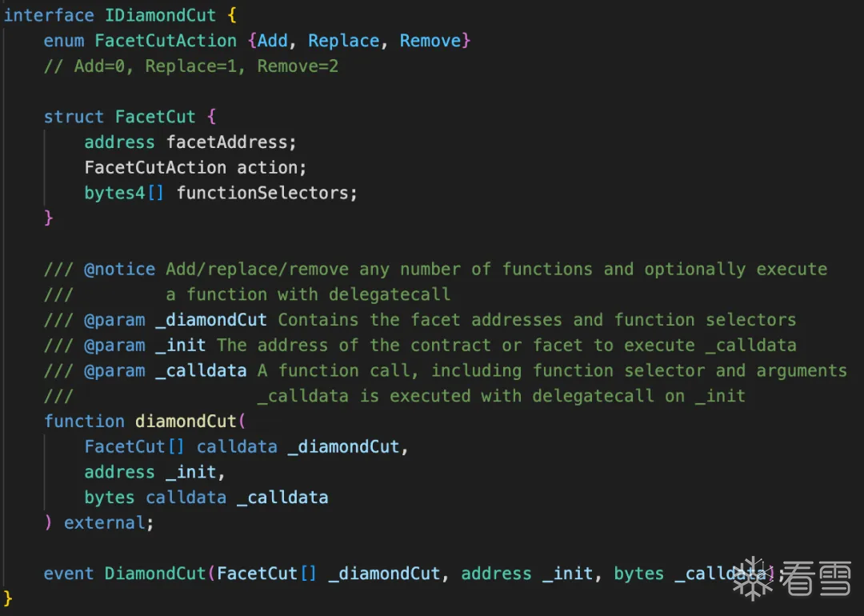
Task: Click the external keyword
Action: tap(105, 522)
